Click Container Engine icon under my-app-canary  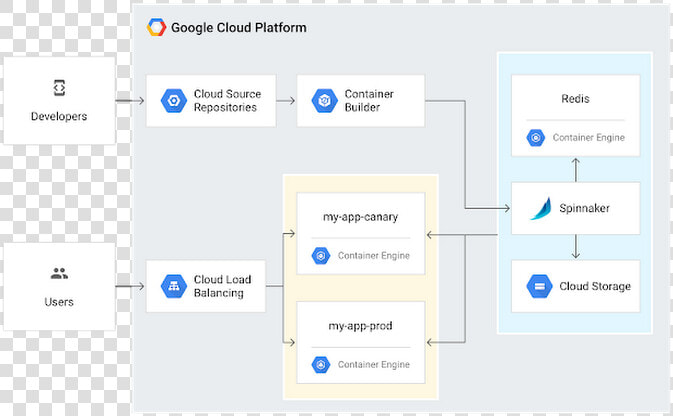tap(321, 256)
